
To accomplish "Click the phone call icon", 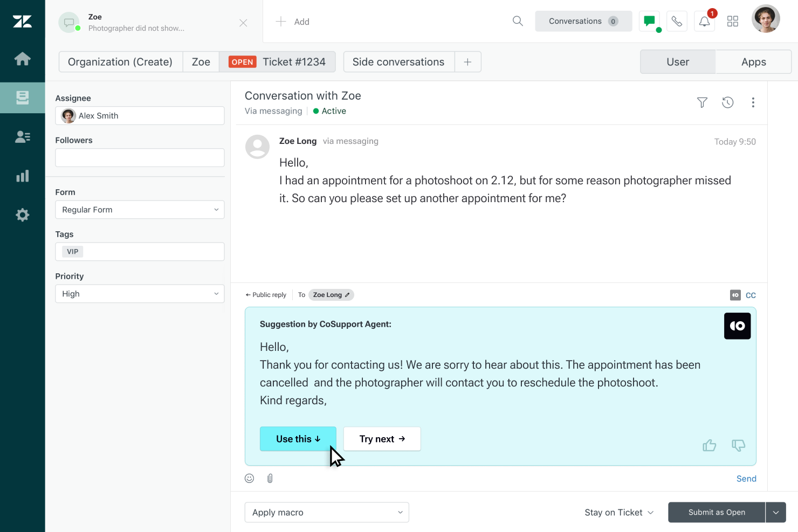I will pos(677,22).
